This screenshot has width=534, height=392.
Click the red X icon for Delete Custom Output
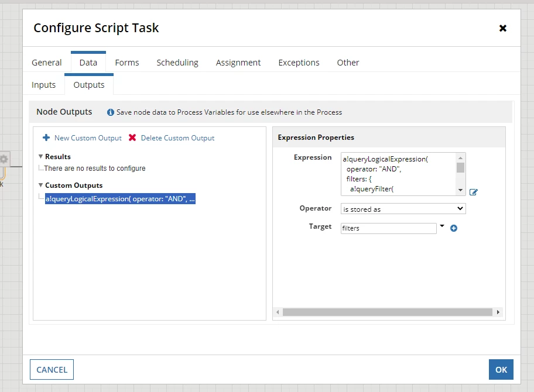132,137
